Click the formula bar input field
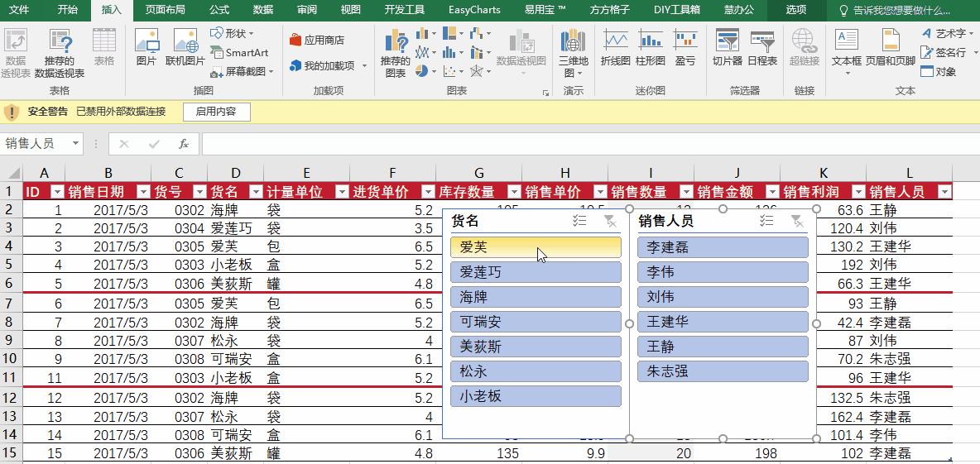The height and width of the screenshot is (464, 980). click(x=590, y=144)
